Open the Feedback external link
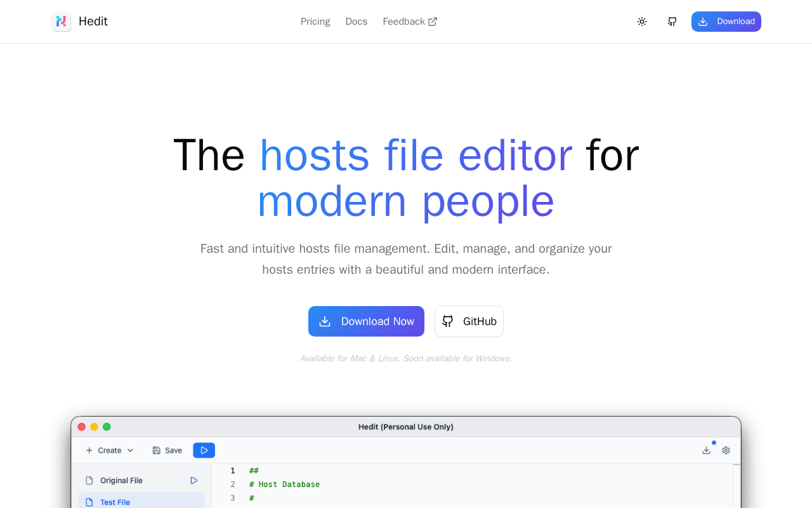The image size is (812, 508). tap(410, 22)
